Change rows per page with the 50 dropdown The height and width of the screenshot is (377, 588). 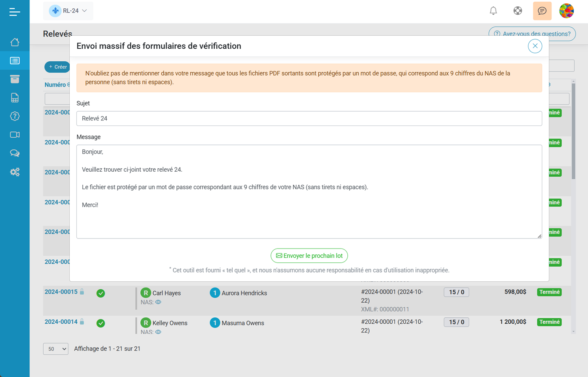pos(55,348)
